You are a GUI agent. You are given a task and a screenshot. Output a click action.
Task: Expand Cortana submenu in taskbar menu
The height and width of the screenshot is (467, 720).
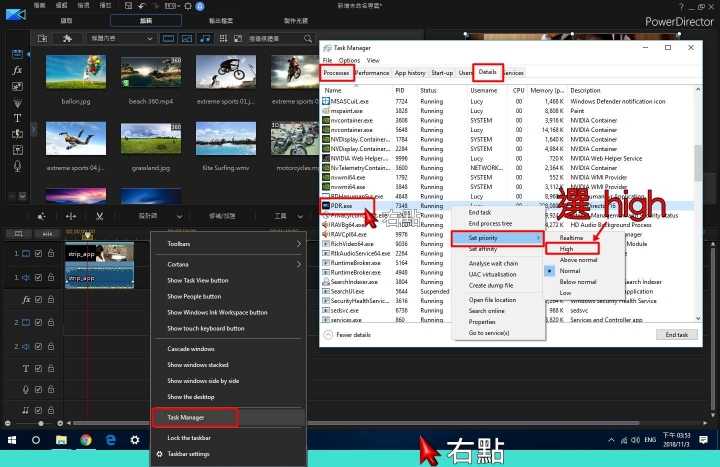point(299,264)
